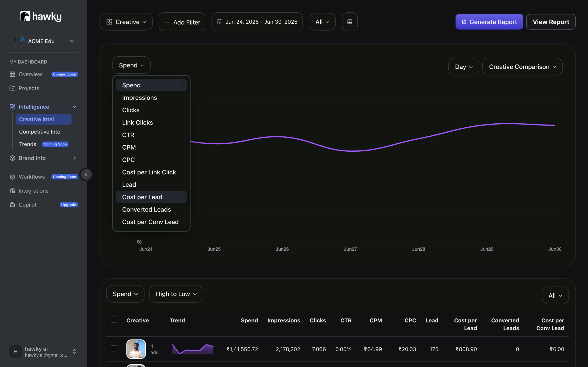
Task: Click the Overview grid item
Action: (x=30, y=74)
